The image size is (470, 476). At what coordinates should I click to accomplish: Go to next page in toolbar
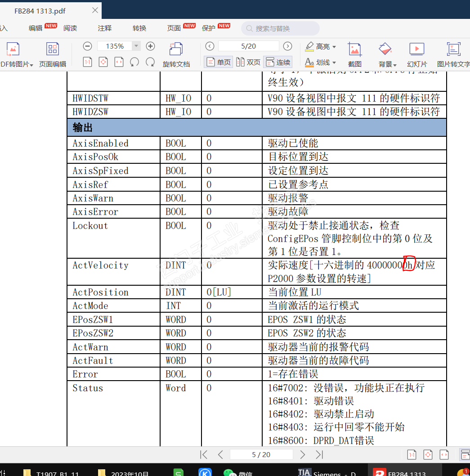point(288,46)
